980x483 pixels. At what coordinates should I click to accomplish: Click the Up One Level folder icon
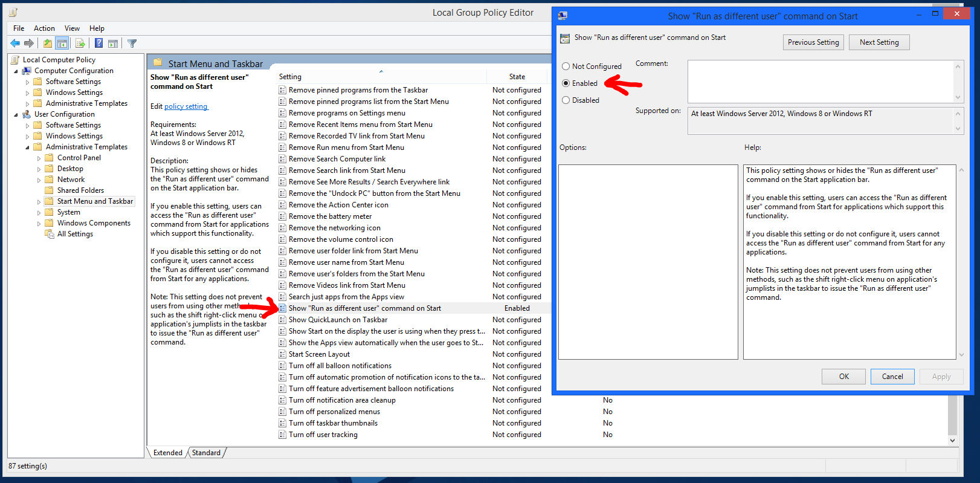pyautogui.click(x=47, y=44)
